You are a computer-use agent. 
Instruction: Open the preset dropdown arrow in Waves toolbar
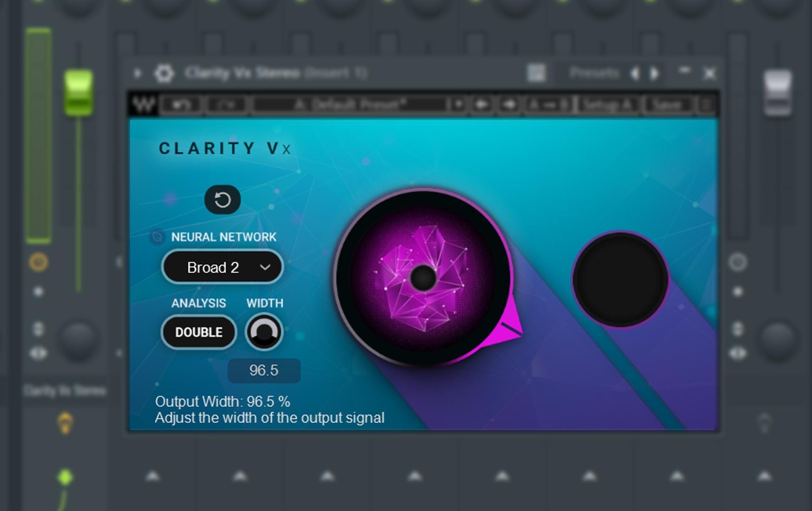[458, 105]
